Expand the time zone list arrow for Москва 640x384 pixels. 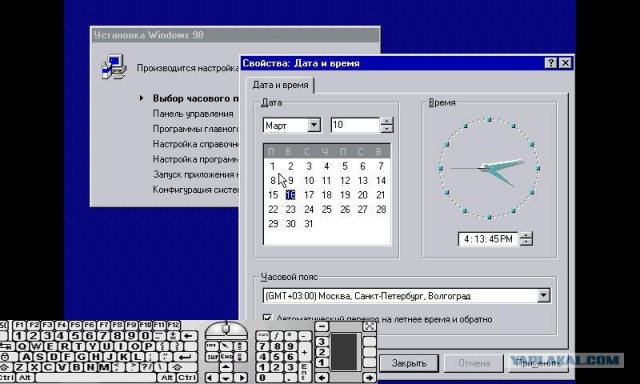[543, 295]
